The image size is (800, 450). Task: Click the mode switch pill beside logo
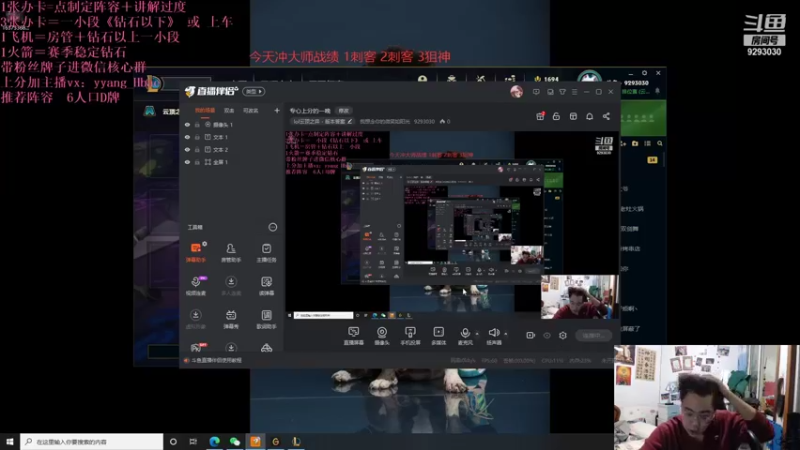pos(254,91)
